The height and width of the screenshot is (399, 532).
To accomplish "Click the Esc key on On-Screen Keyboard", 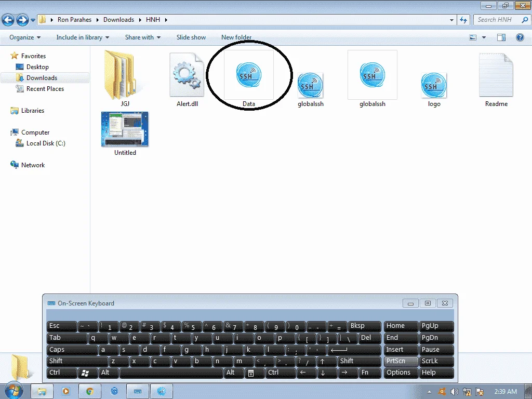I will (x=62, y=326).
